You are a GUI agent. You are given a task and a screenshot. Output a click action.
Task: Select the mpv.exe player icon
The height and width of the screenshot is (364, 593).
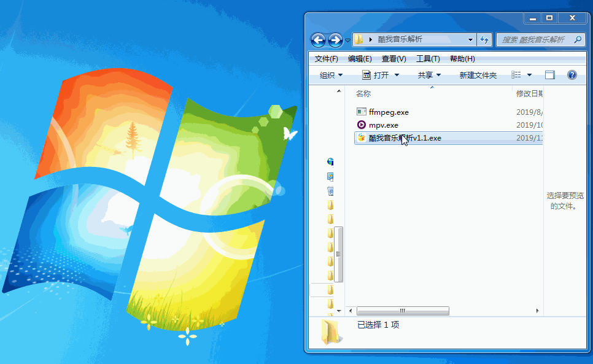pos(361,125)
